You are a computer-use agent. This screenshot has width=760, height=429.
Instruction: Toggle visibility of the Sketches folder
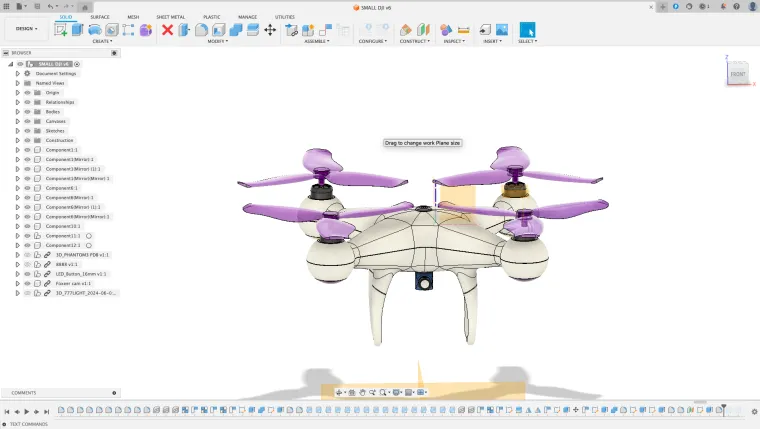click(x=27, y=131)
